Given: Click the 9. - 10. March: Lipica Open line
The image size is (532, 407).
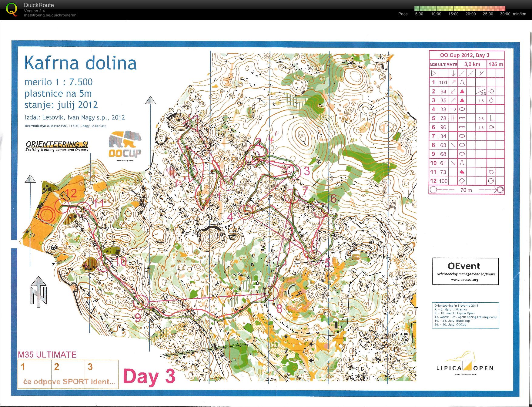Looking at the screenshot, I should 454,313.
